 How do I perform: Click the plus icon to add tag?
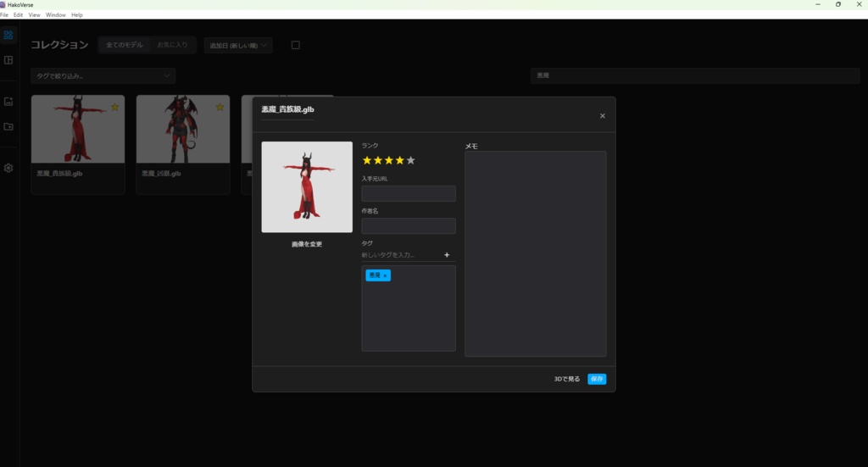point(447,255)
